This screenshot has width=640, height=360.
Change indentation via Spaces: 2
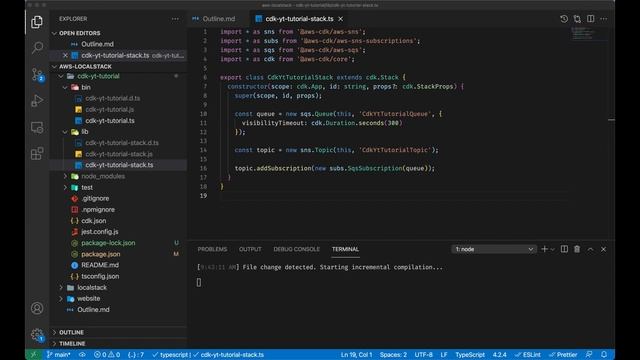393,355
